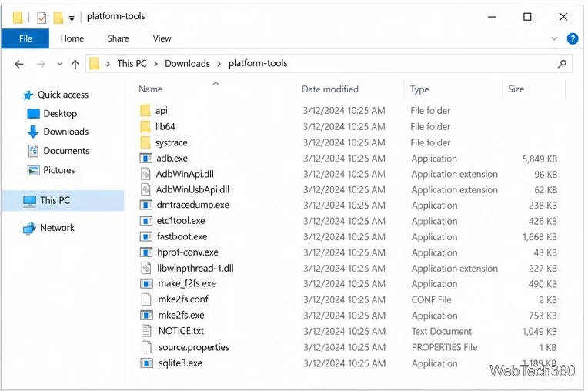This screenshot has height=391, width=588.
Task: Click the New folder quick access toolbar icon
Action: point(58,18)
